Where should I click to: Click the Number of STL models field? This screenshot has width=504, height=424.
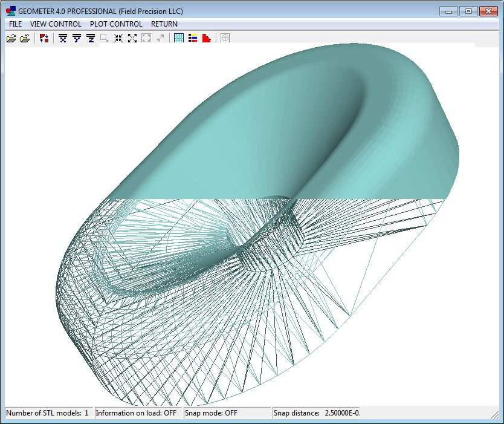coord(48,413)
